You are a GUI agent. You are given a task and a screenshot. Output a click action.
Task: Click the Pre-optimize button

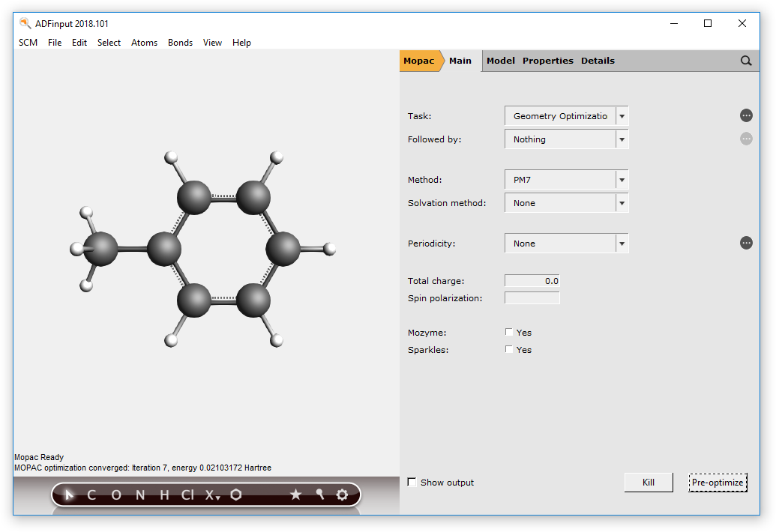[718, 483]
